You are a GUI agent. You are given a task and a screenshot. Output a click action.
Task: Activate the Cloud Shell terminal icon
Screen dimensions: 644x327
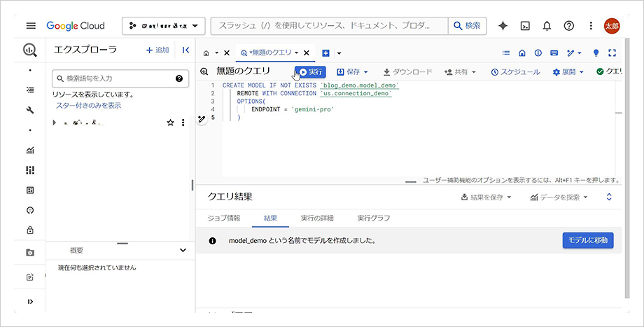(x=525, y=26)
